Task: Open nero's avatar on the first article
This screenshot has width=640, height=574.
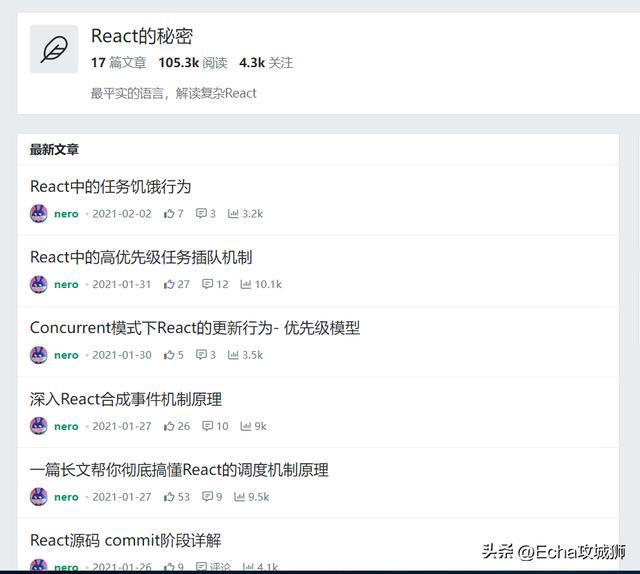Action: [x=39, y=214]
